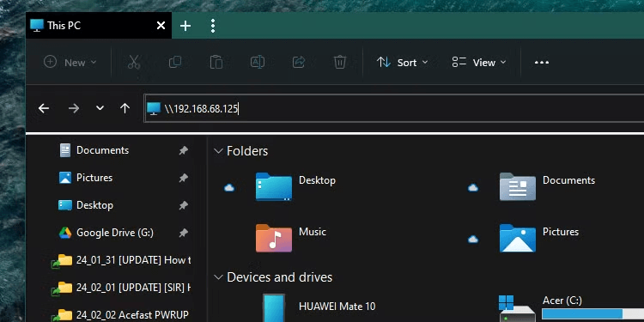Viewport: 644px width, 322px height.
Task: Go up one level with up arrow
Action: click(x=125, y=108)
